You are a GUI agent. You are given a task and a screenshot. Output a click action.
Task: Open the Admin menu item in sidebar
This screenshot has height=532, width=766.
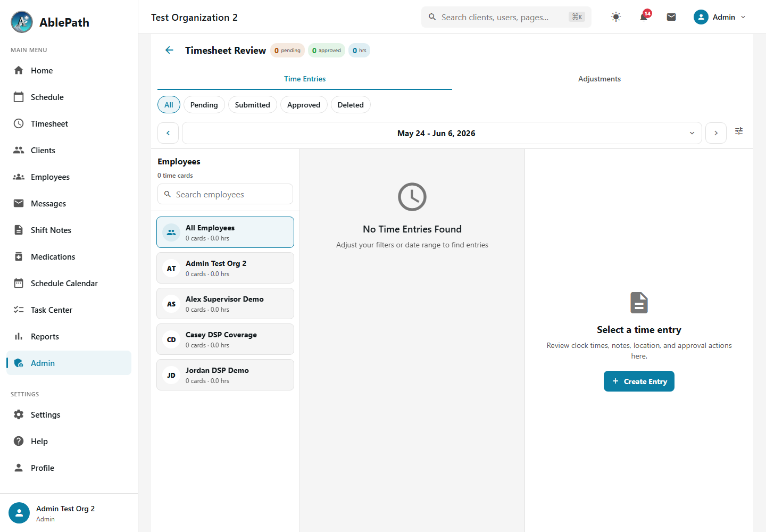click(69, 363)
